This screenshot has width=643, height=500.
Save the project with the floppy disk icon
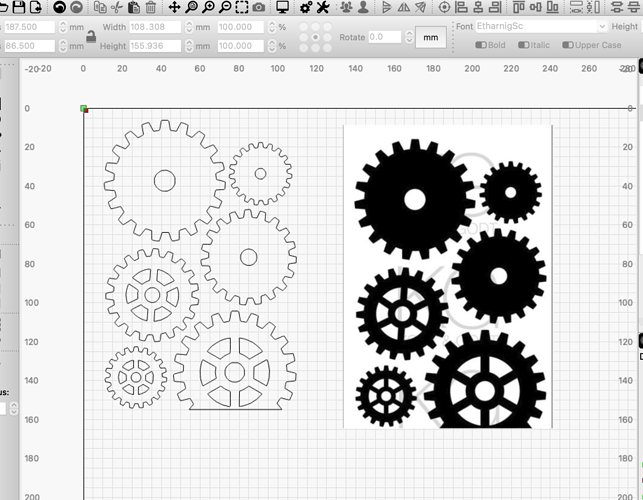click(x=19, y=7)
